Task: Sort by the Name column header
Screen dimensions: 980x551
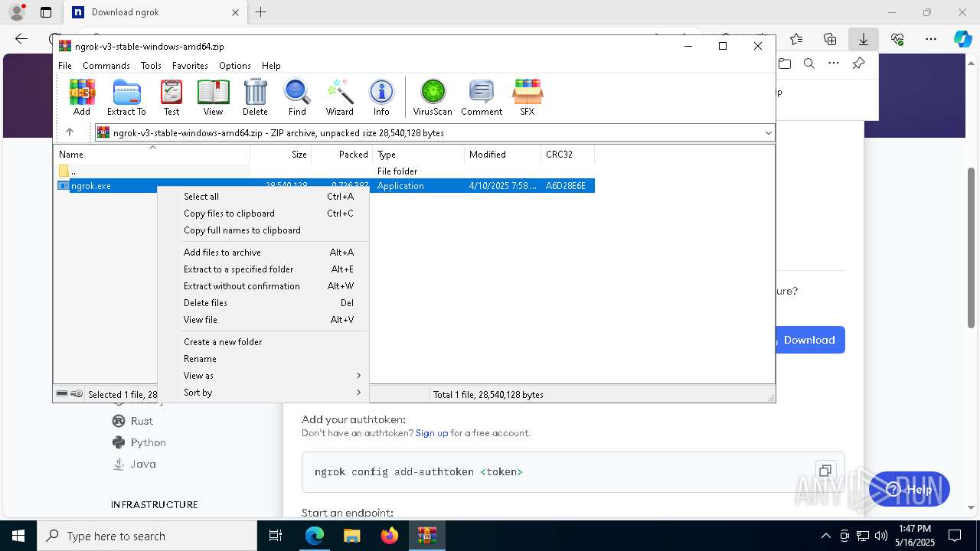Action: pos(152,154)
